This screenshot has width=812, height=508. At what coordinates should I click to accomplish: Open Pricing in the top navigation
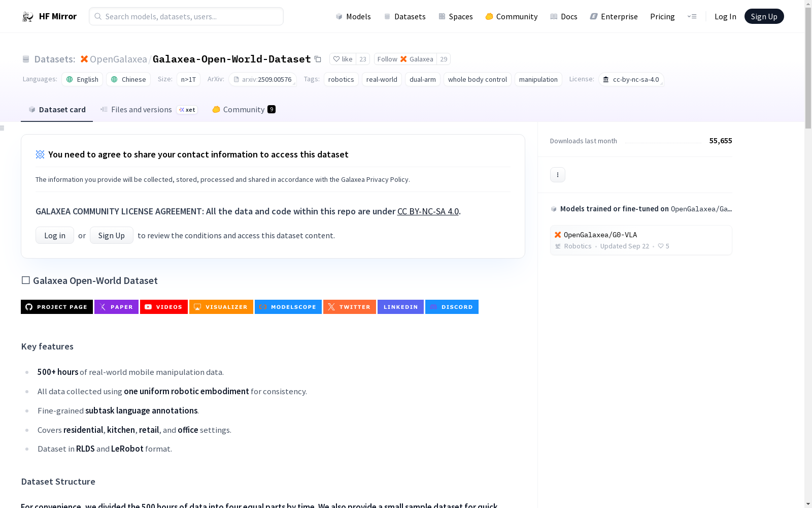(x=662, y=16)
